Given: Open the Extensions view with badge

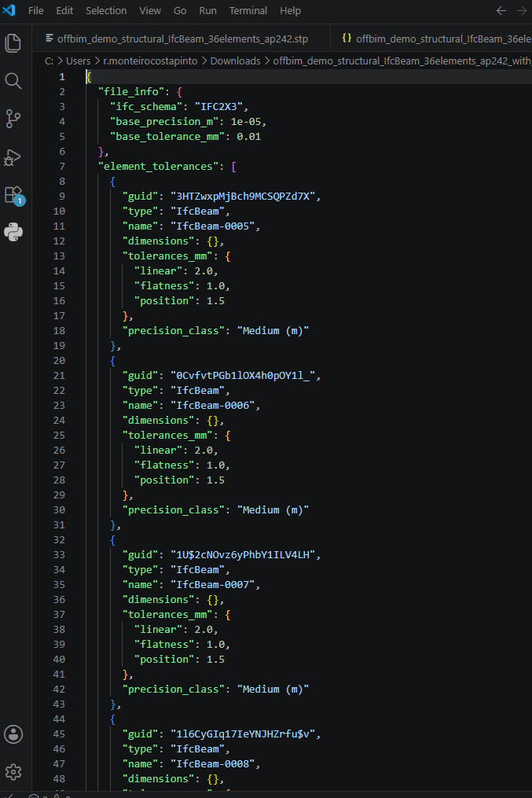Looking at the screenshot, I should [x=13, y=195].
